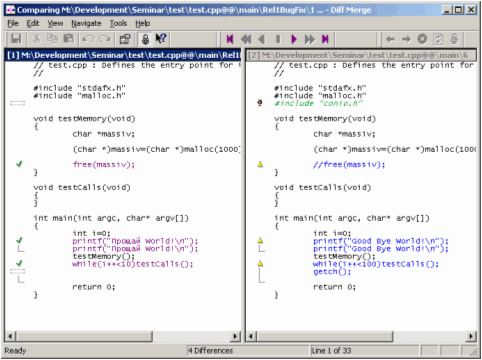This screenshot has height=360, width=482.
Task: Click right pane while(i++<100)testCalls(); line
Action: click(x=376, y=264)
